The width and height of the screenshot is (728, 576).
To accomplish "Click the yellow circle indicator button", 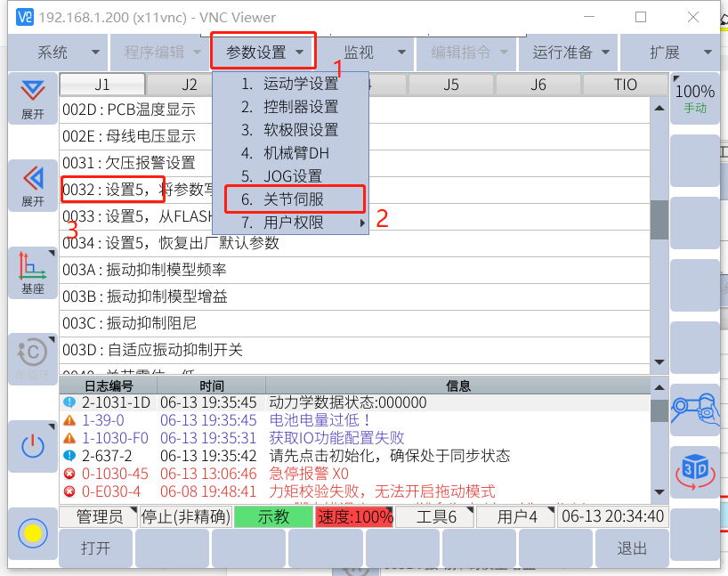I will click(x=33, y=533).
